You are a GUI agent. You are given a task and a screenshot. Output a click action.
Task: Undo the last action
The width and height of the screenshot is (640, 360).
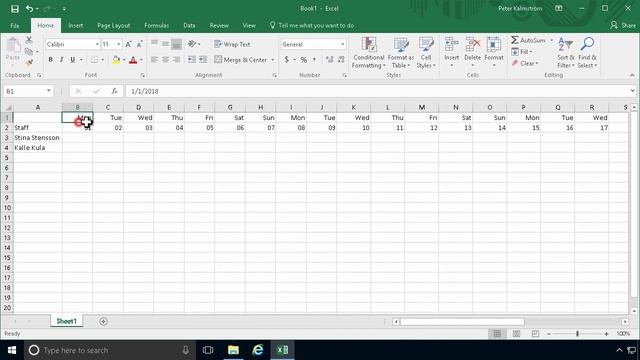point(29,9)
